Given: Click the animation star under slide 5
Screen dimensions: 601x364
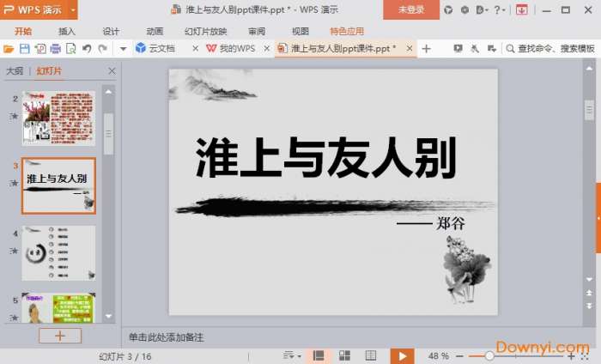Looking at the screenshot, I should [x=15, y=318].
